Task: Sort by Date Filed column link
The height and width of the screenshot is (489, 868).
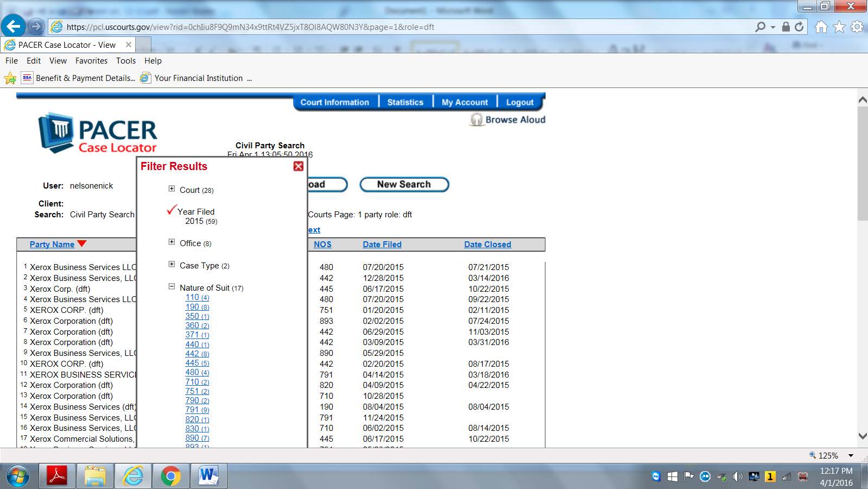Action: tap(382, 244)
